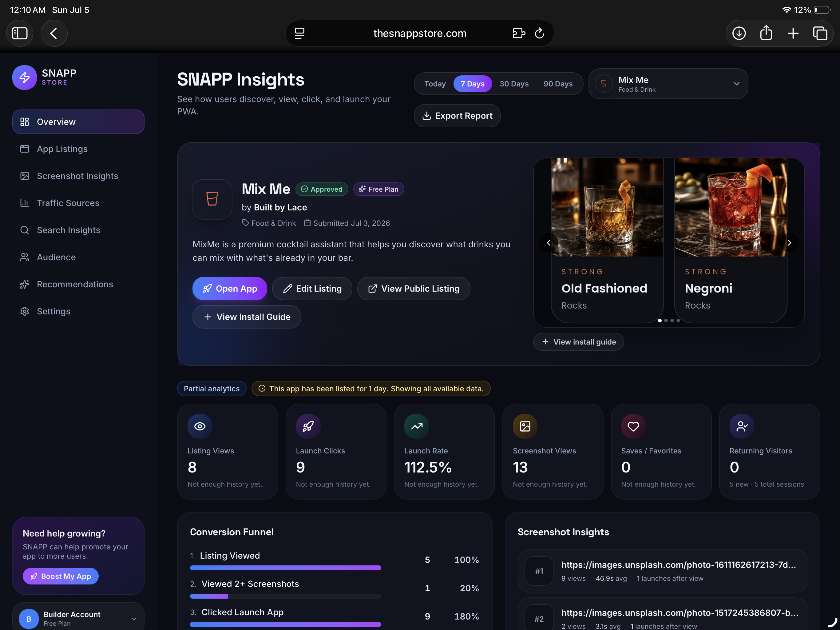This screenshot has height=630, width=840.
Task: Click the SNAPP Store lightning logo
Action: pos(25,78)
